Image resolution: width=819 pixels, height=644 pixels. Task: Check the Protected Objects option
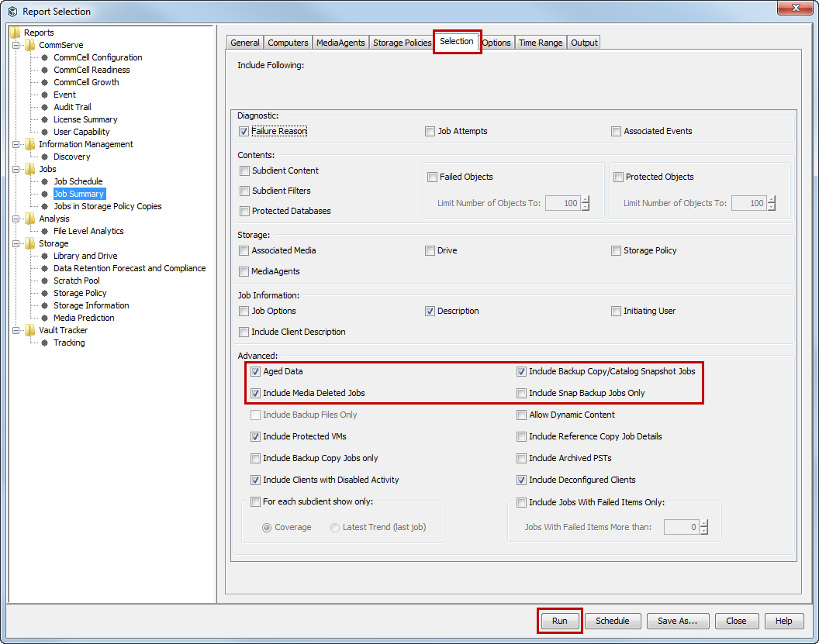point(618,177)
